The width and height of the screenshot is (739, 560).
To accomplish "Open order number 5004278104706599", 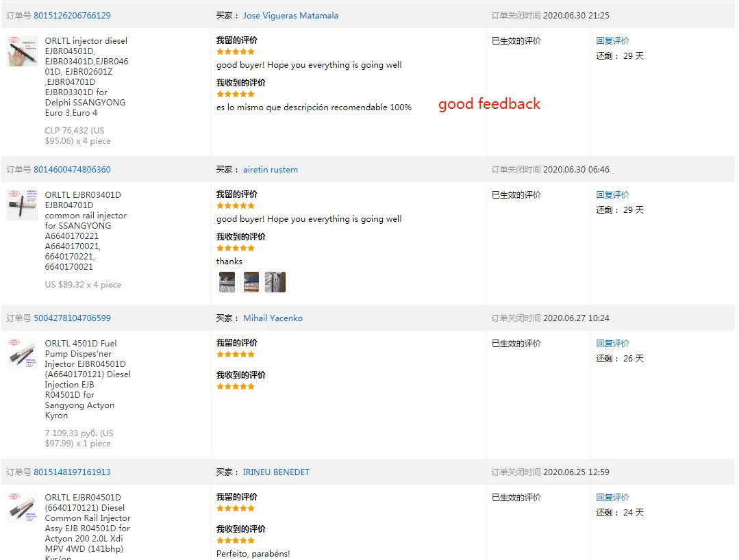I will coord(72,318).
